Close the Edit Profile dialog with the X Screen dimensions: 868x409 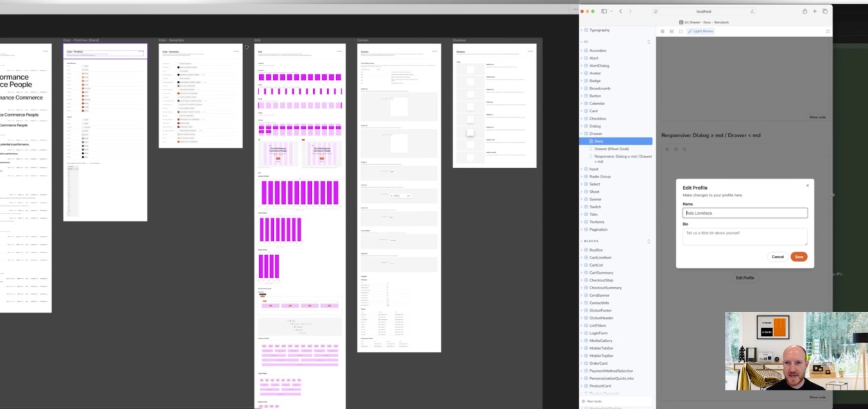click(808, 185)
